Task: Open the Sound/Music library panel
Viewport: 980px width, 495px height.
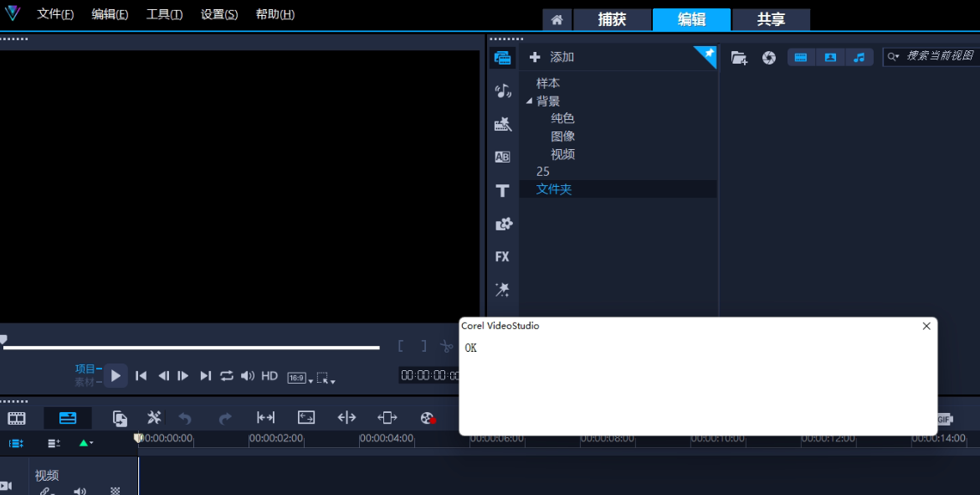Action: click(x=502, y=91)
